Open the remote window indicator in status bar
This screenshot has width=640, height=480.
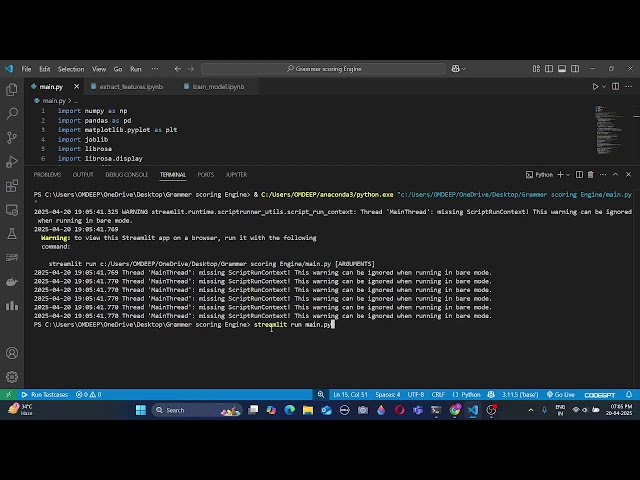click(8, 394)
